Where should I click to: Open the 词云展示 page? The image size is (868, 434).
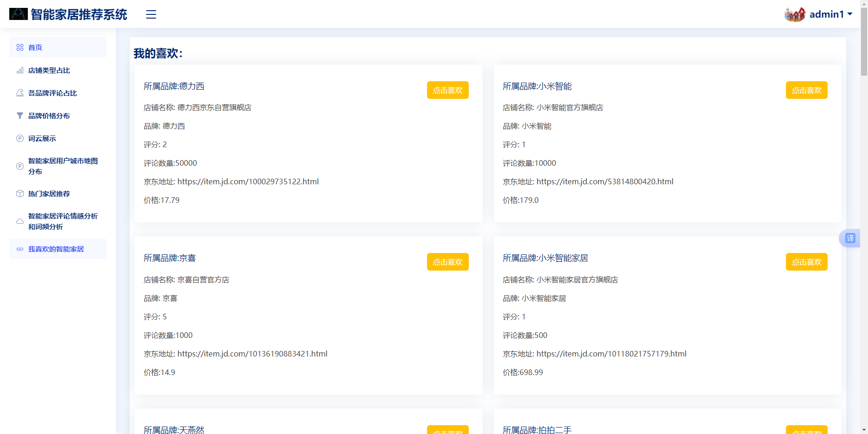tap(58, 138)
